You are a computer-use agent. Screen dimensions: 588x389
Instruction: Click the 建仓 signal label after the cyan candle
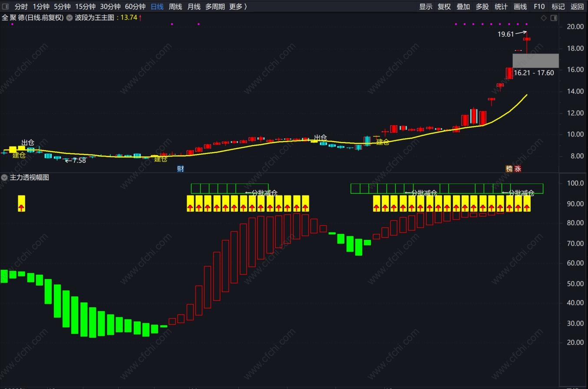pos(383,142)
